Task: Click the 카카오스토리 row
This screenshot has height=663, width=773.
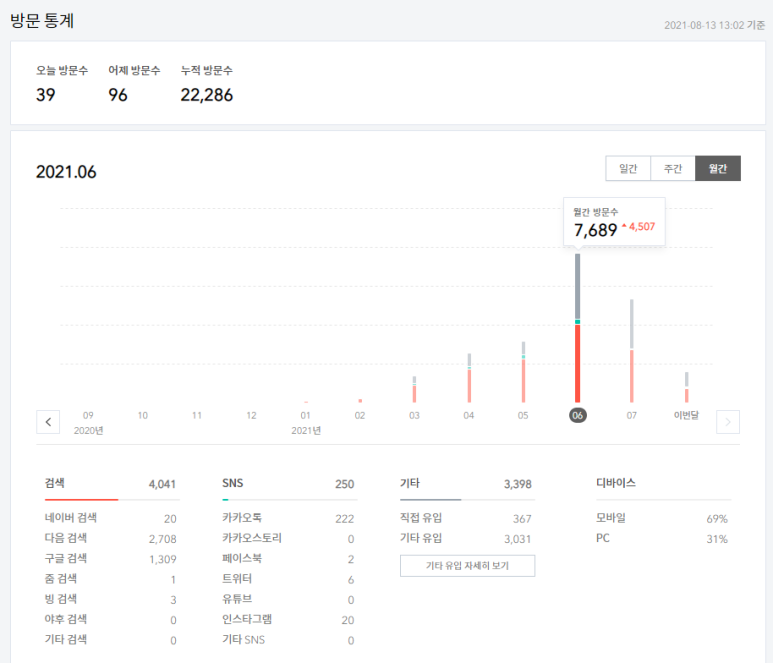Action: pos(288,538)
